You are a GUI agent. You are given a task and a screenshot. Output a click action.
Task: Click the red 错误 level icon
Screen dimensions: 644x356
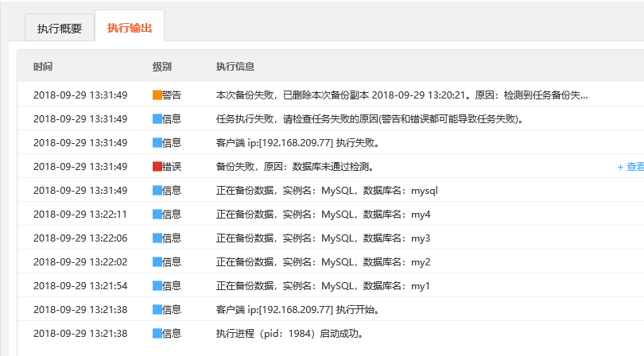coord(157,167)
